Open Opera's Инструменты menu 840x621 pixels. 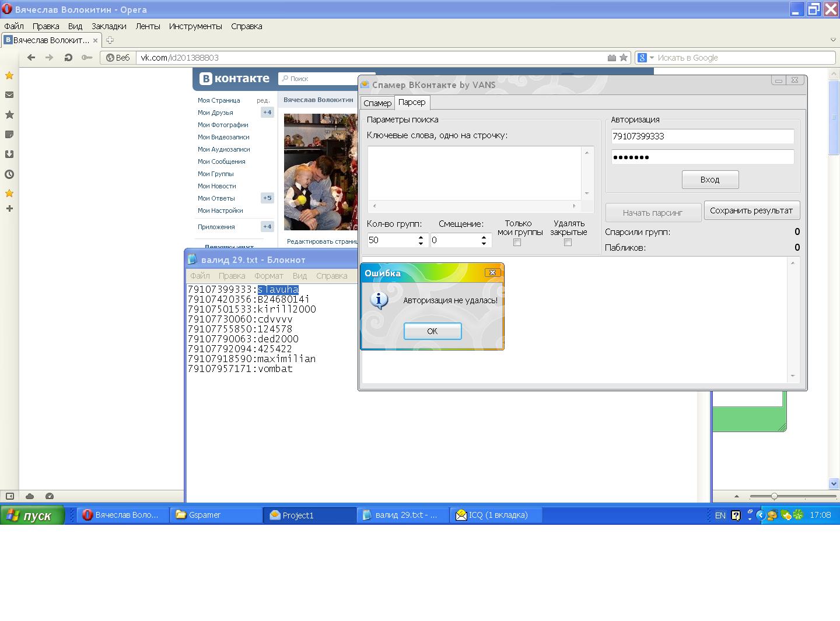195,26
